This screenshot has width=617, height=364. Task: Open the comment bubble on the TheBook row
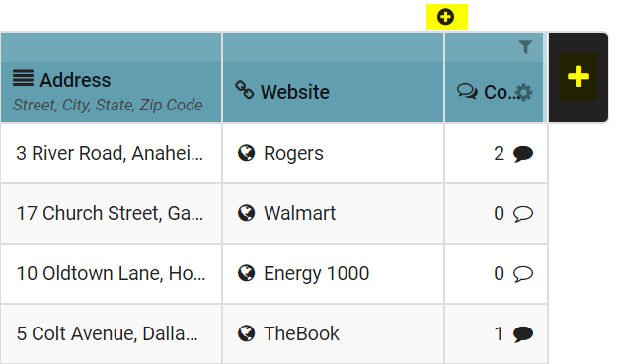[523, 334]
